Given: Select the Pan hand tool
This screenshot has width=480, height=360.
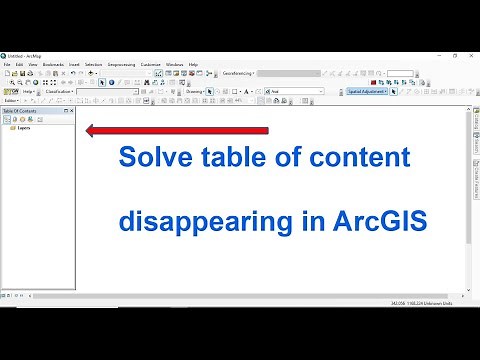Looking at the screenshot, I should 28,82.
